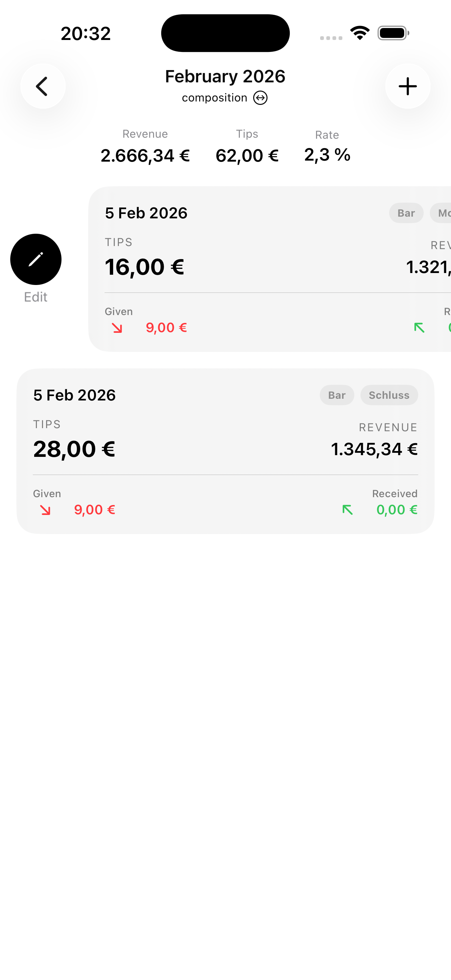Tap the back chevron button
Screen dimensions: 451x980
tap(43, 86)
